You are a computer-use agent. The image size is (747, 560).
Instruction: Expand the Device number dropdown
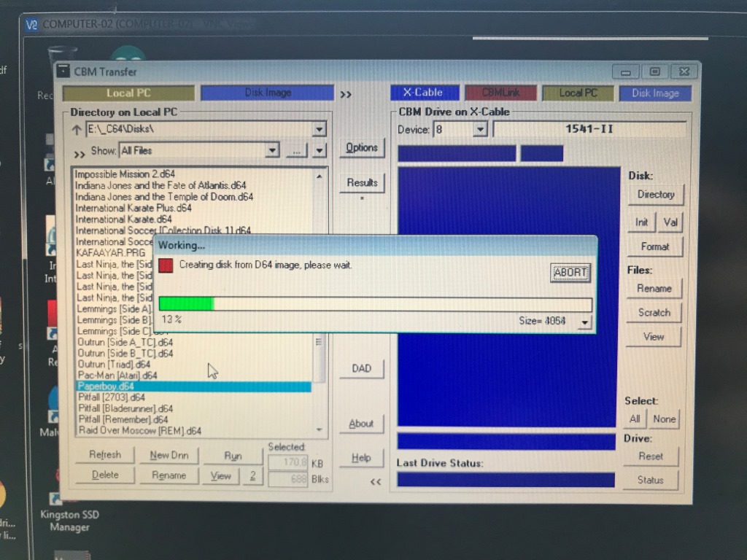click(x=479, y=130)
